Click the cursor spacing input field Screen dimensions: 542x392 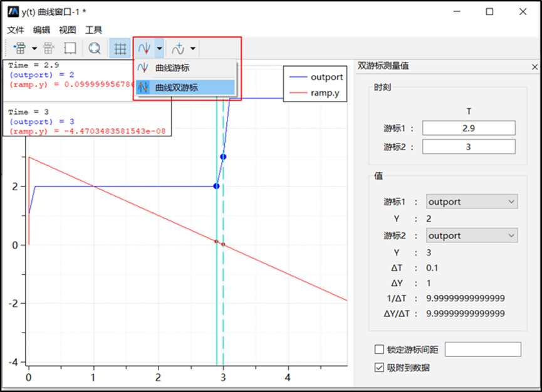[483, 349]
